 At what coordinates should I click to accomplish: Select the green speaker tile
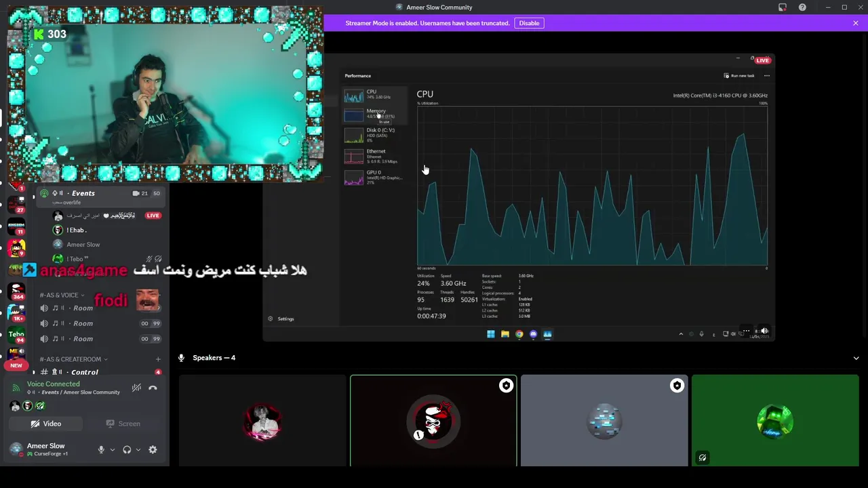pyautogui.click(x=775, y=421)
